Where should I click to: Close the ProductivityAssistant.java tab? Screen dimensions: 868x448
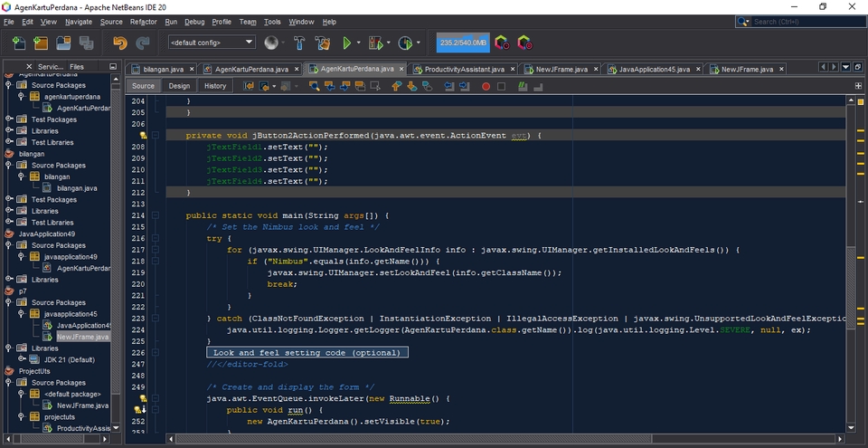[x=513, y=70]
